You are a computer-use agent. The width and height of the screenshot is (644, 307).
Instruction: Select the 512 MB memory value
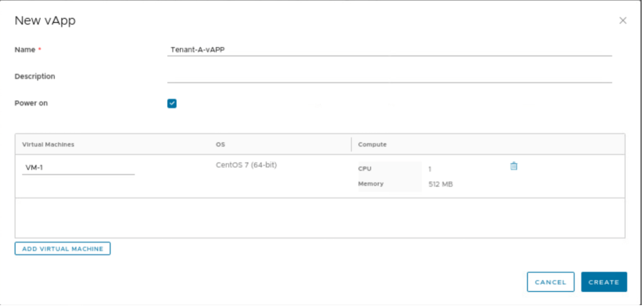coord(440,184)
